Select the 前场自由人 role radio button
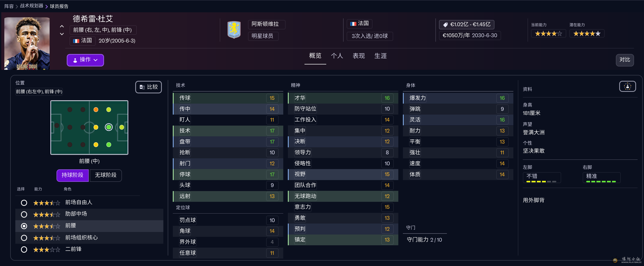This screenshot has width=644, height=266. point(24,203)
